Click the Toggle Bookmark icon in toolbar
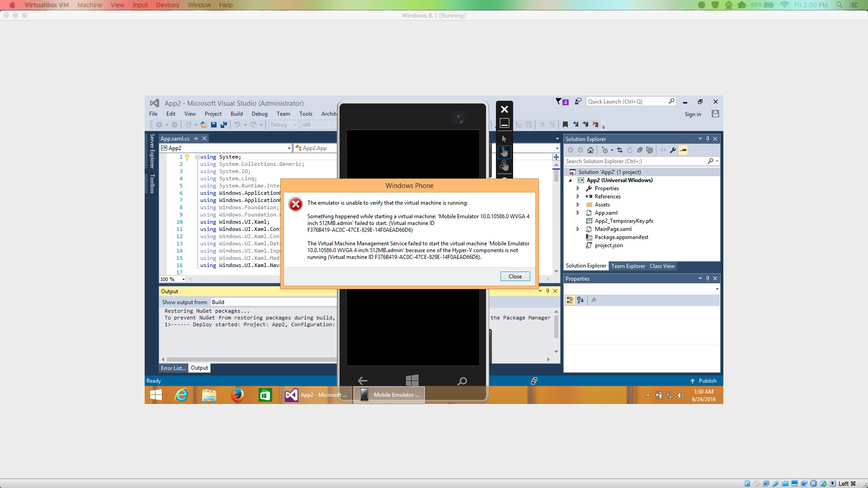 pos(565,125)
